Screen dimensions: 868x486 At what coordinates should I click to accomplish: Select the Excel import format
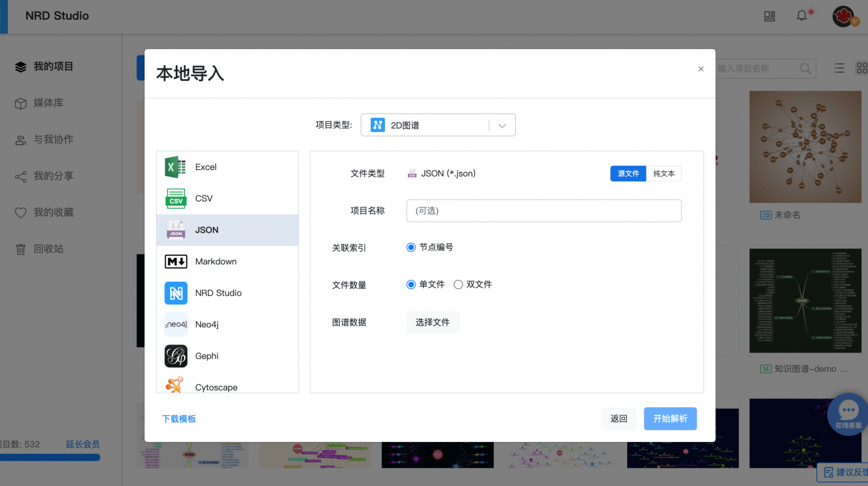[x=206, y=167]
